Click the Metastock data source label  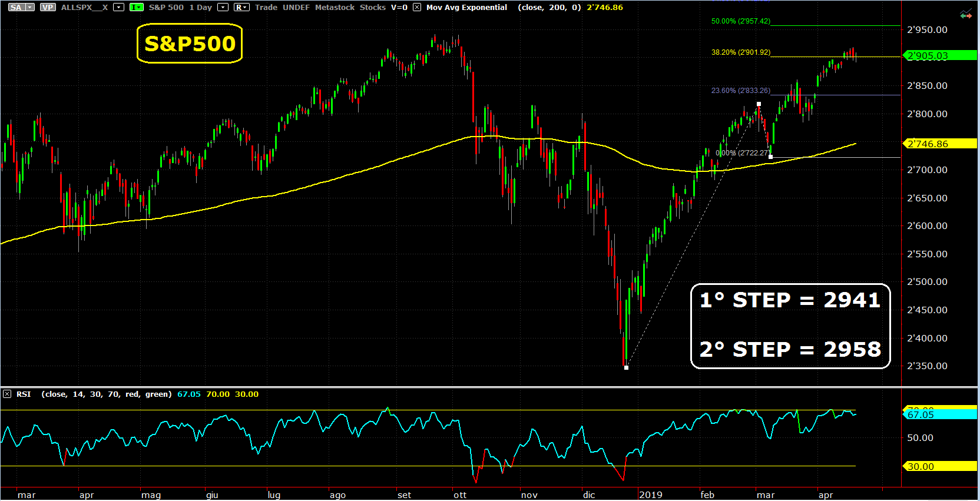click(335, 8)
